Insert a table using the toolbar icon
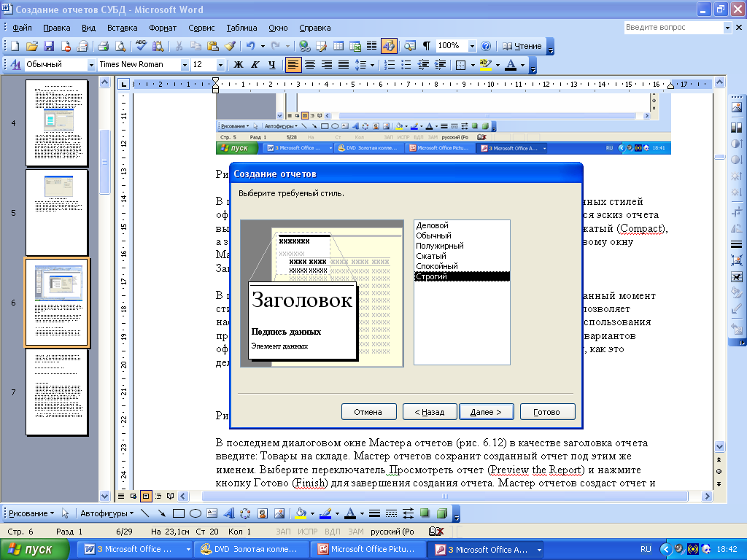This screenshot has width=747, height=560. [338, 46]
